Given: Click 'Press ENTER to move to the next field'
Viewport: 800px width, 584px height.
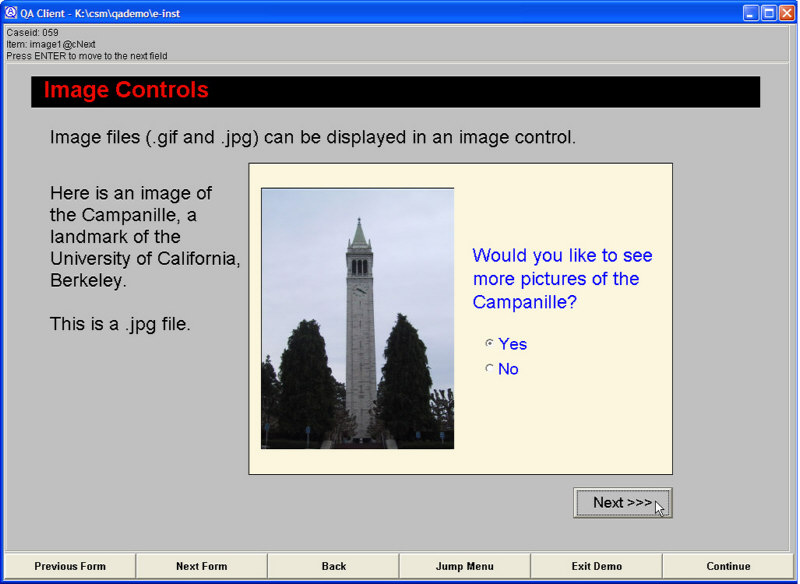Looking at the screenshot, I should [87, 56].
